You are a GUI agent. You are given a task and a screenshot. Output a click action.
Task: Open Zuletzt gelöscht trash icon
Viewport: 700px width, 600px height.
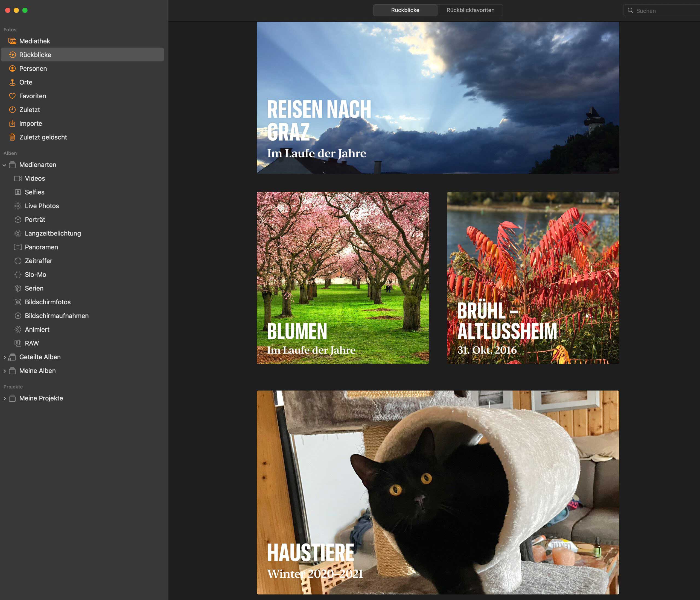[12, 137]
